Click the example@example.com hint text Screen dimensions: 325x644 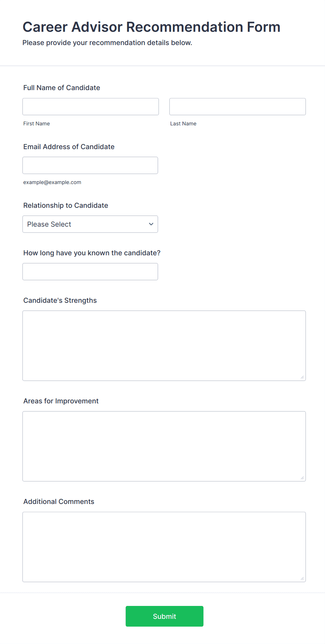pyautogui.click(x=52, y=182)
